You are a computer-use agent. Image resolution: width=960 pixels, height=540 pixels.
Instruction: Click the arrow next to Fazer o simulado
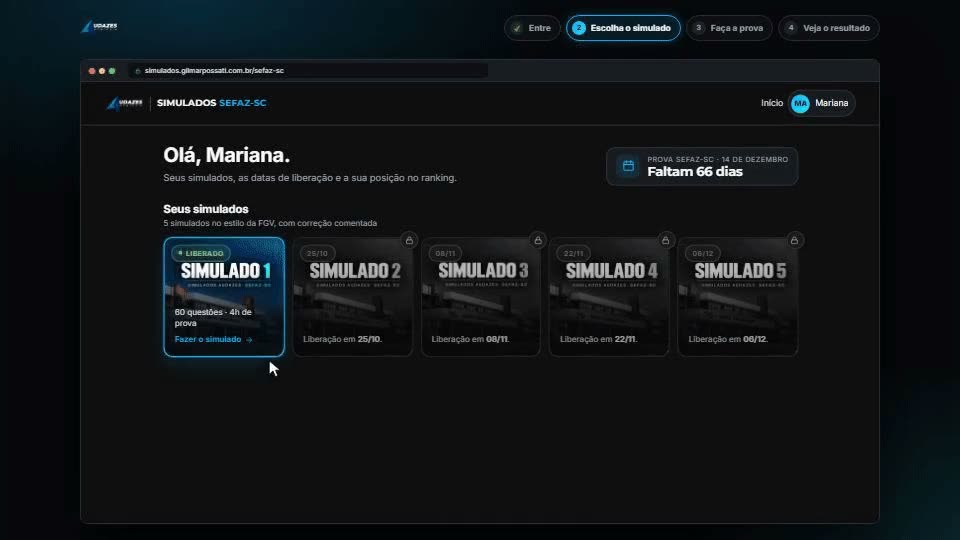click(x=249, y=340)
